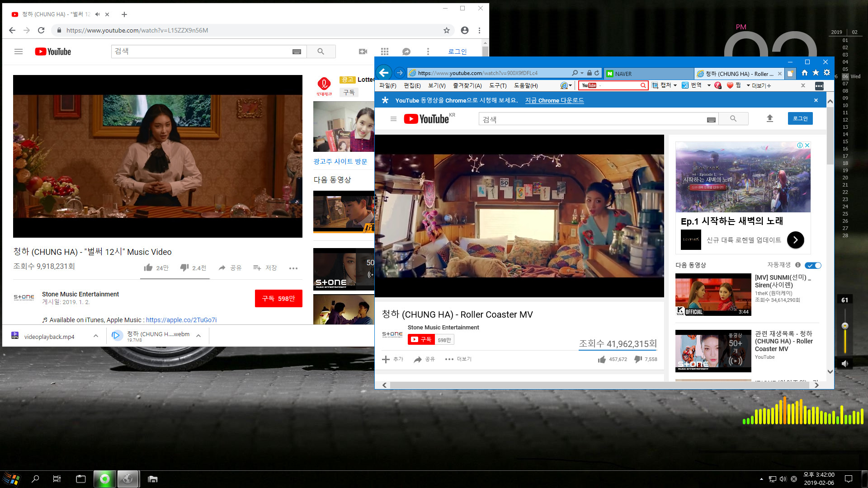The height and width of the screenshot is (488, 868).
Task: Open the YouTube settings three-dot menu in Chrome
Action: [428, 52]
